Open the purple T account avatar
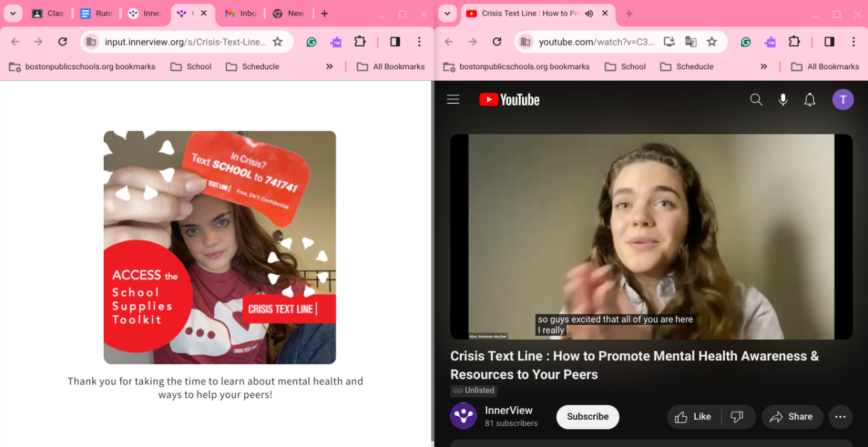Image resolution: width=868 pixels, height=447 pixels. [843, 100]
